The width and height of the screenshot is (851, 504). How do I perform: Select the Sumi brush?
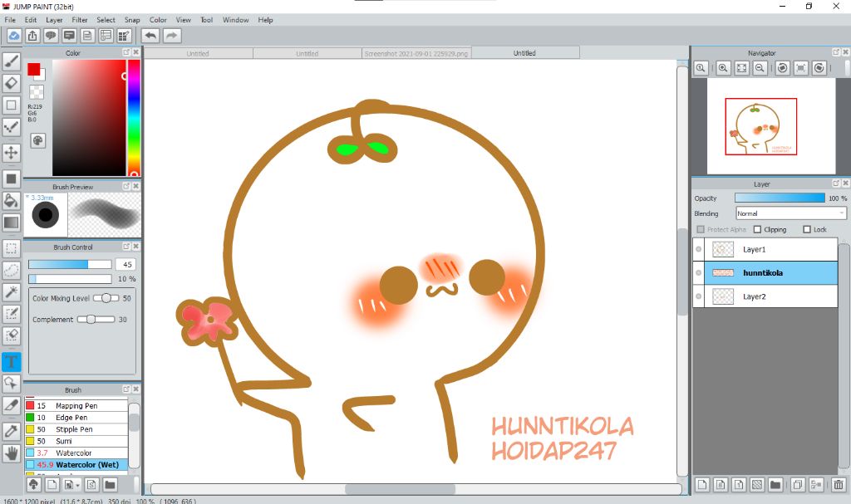tap(76, 441)
